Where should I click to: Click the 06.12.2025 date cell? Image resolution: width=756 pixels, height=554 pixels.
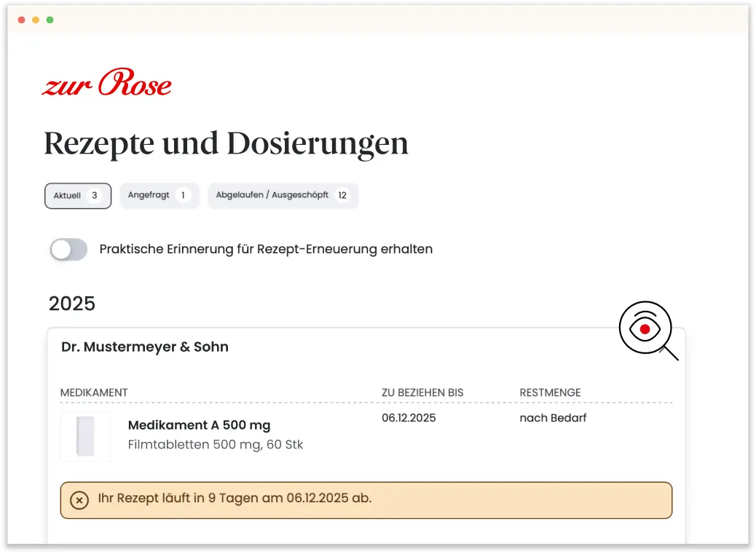coord(409,418)
